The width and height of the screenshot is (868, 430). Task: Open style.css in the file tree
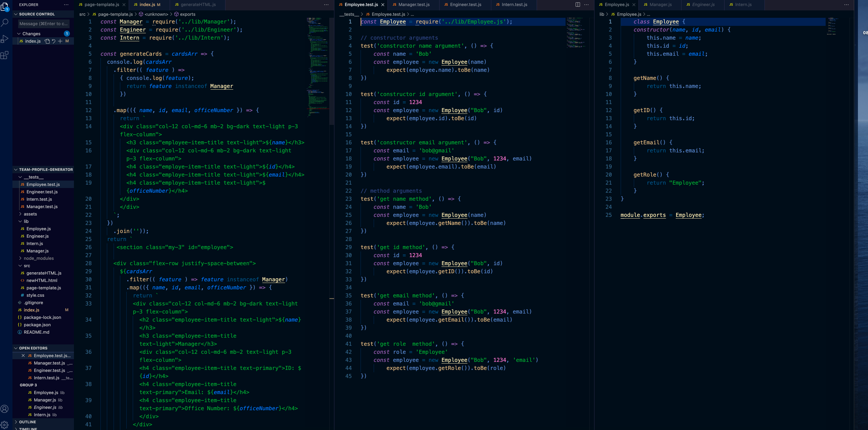pyautogui.click(x=43, y=295)
